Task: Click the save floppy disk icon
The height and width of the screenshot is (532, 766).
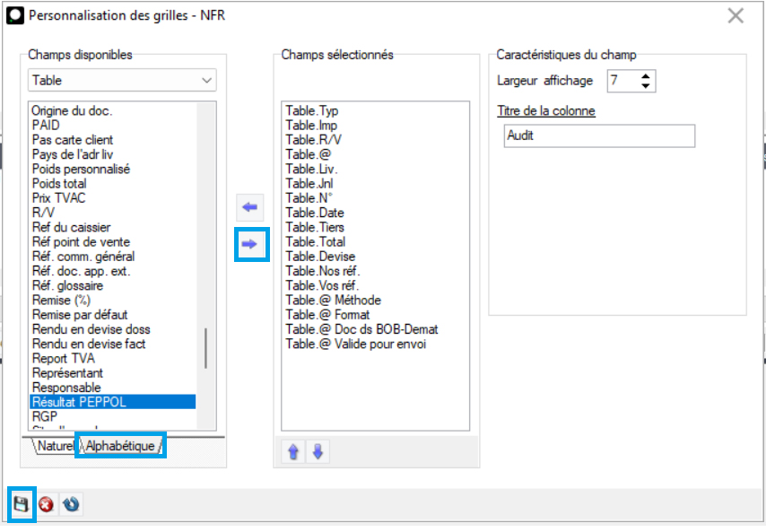Action: (x=21, y=504)
